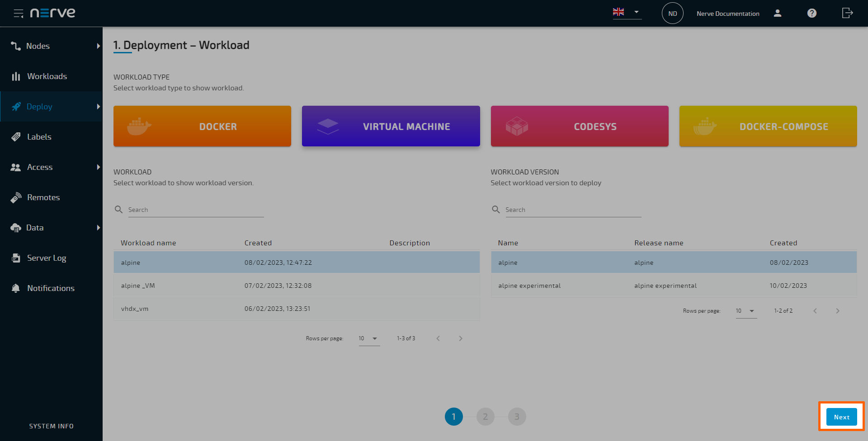Screen dimensions: 868x441
Task: Open the user profile icon
Action: [x=778, y=14]
